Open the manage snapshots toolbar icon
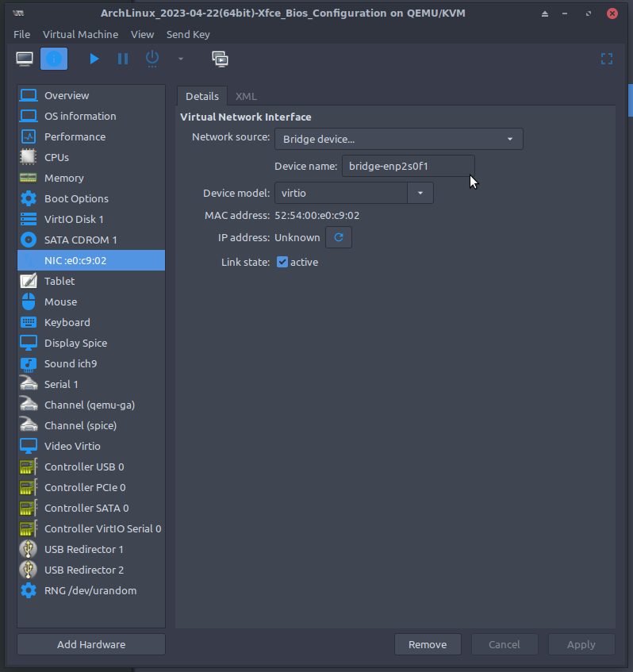 tap(220, 59)
